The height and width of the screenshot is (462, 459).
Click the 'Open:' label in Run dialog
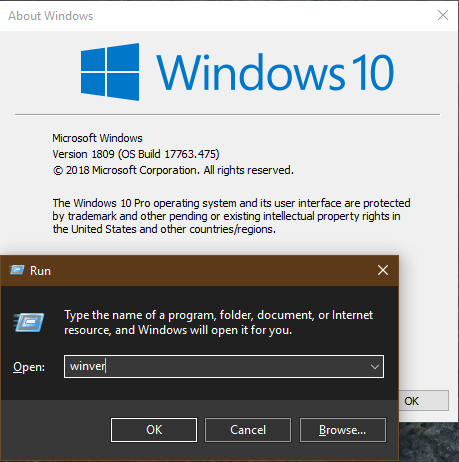[29, 367]
